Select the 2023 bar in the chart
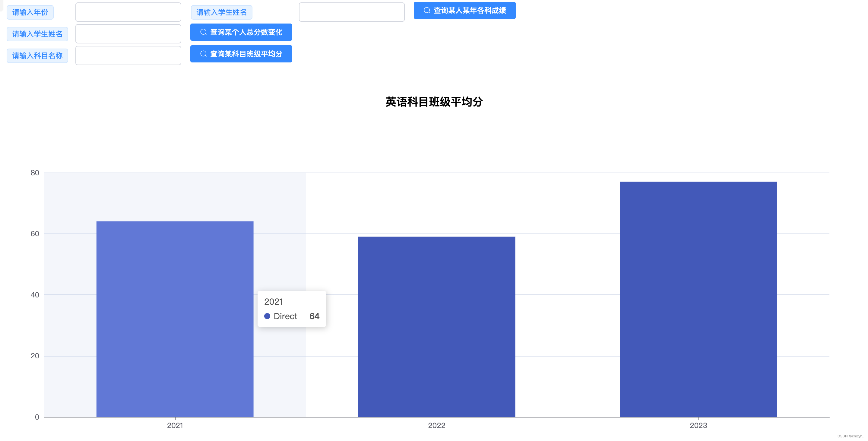The height and width of the screenshot is (441, 868). click(x=698, y=299)
